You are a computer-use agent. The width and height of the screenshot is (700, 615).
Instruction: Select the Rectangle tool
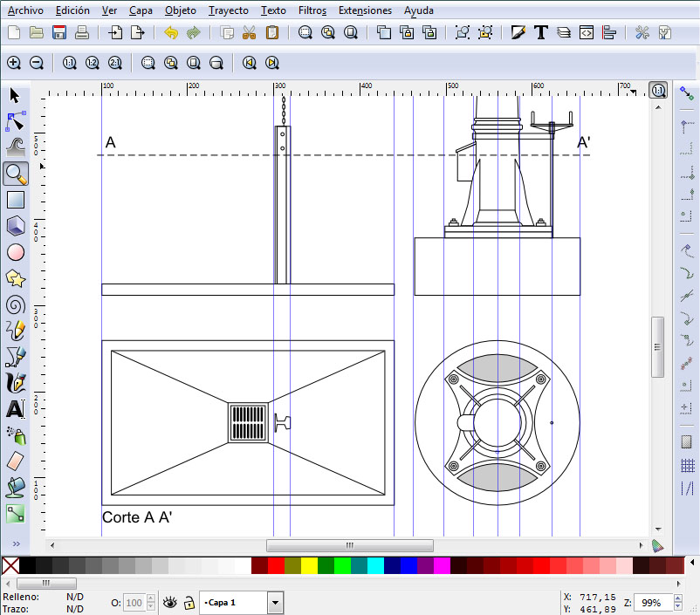click(15, 200)
